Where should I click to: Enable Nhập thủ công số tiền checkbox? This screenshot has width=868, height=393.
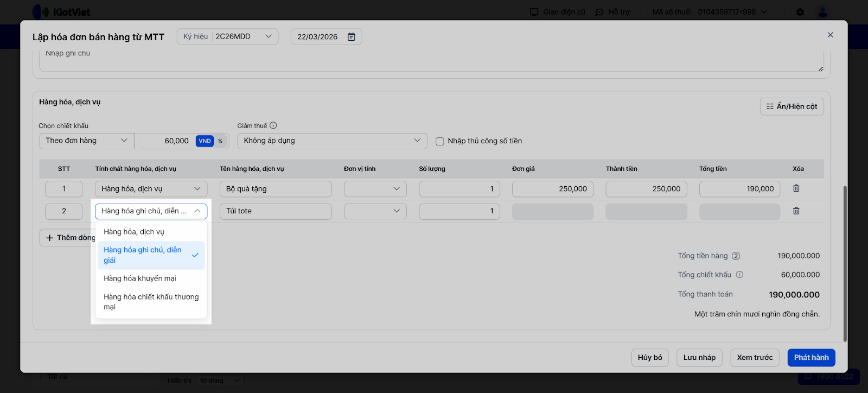click(440, 141)
